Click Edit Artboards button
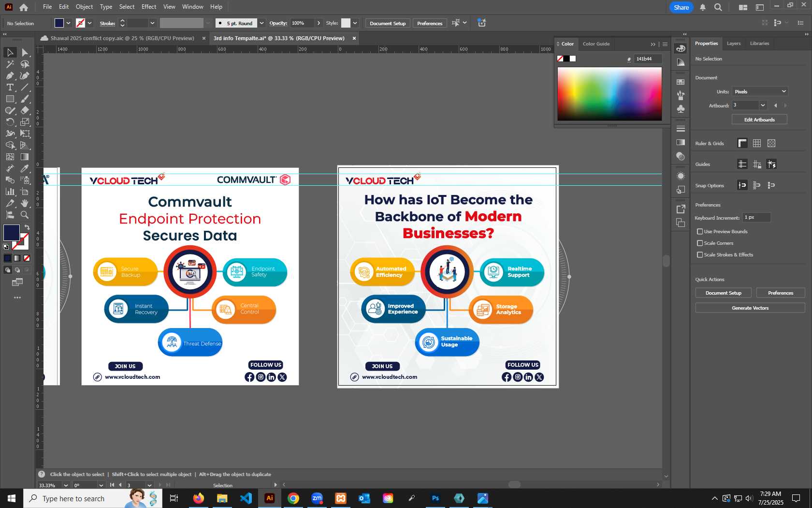This screenshot has height=508, width=812. tap(759, 120)
